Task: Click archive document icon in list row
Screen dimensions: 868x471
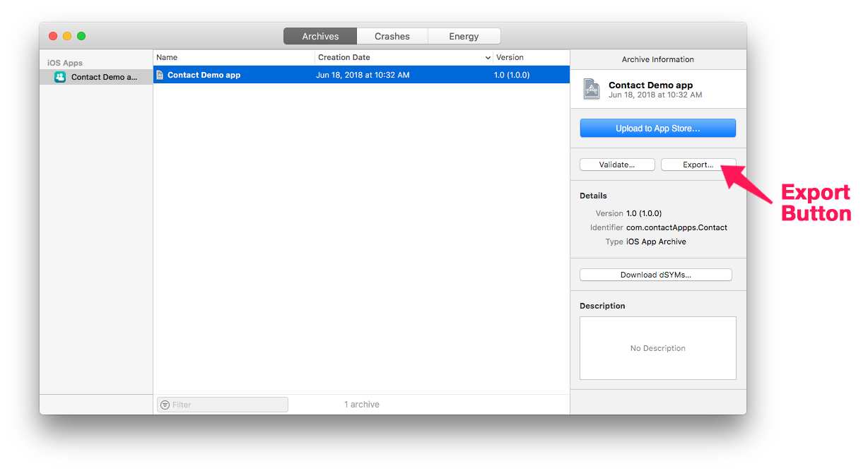Action: tap(160, 75)
